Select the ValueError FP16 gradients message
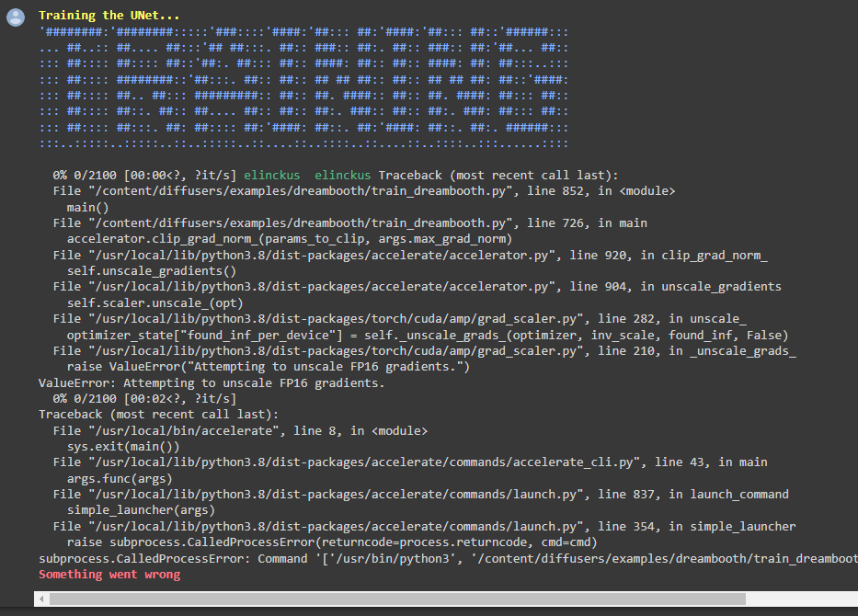The width and height of the screenshot is (858, 616). (x=212, y=382)
